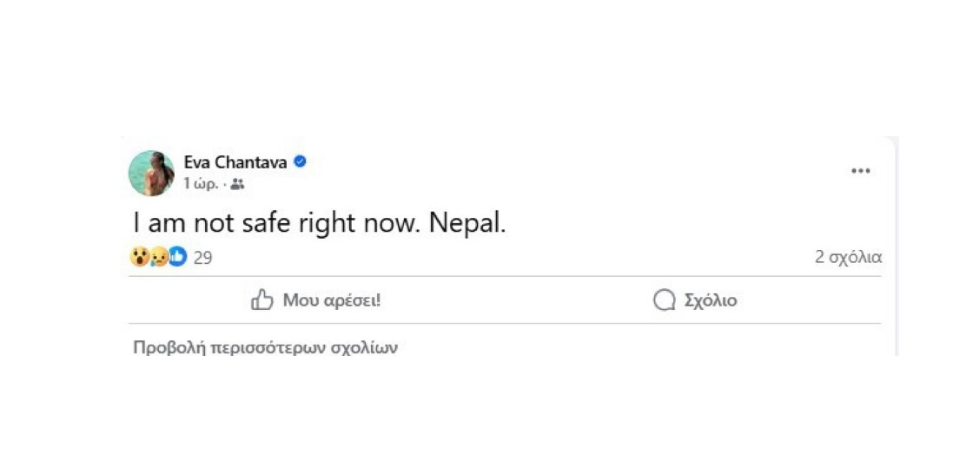
Task: Open Eva Chantava's profile picture
Action: [x=151, y=173]
